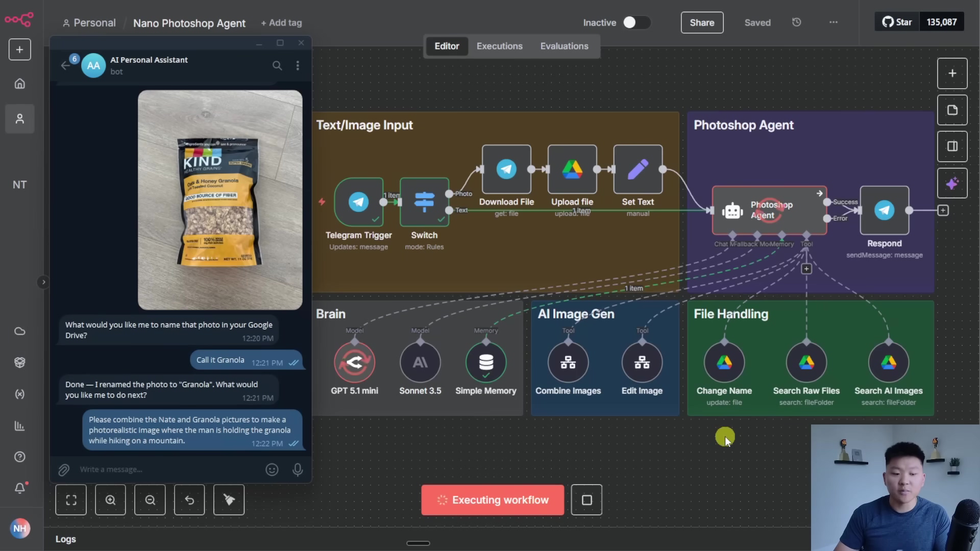Select the Respond Telegram node
980x551 pixels.
(x=885, y=210)
